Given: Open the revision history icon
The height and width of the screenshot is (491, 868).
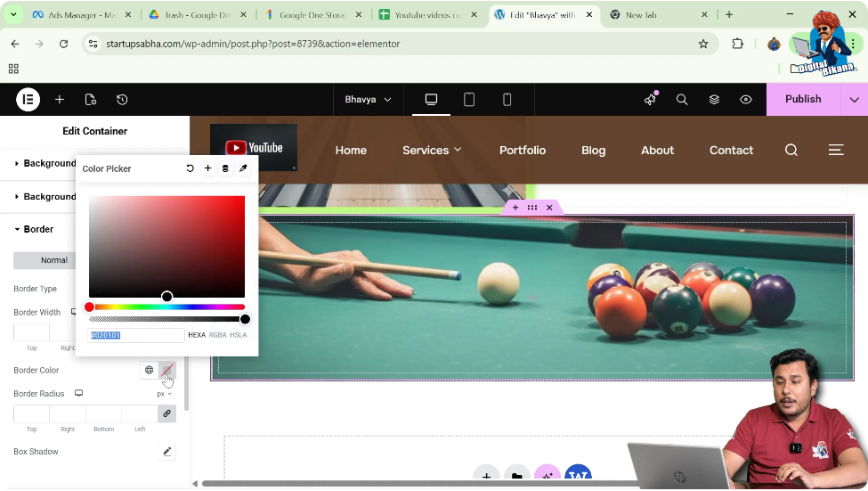Looking at the screenshot, I should coord(122,100).
